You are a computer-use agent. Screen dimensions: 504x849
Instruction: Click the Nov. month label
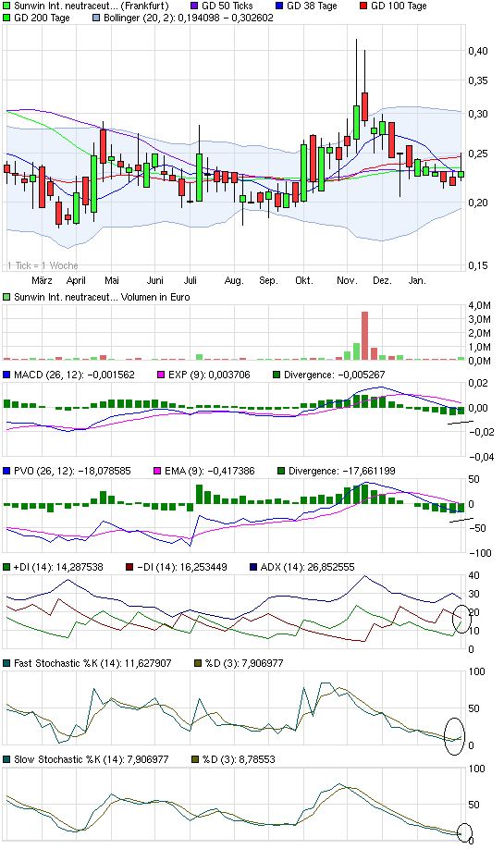click(x=347, y=280)
